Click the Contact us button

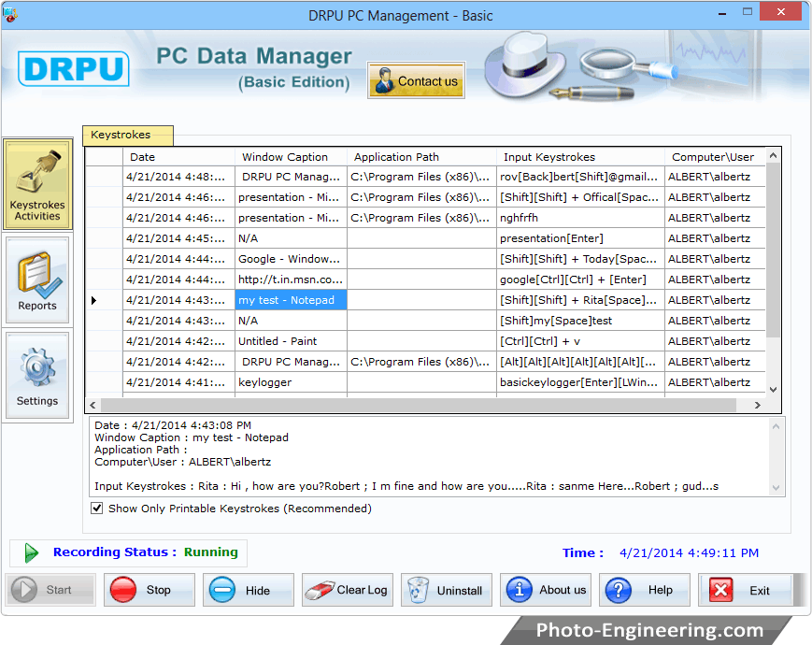pyautogui.click(x=417, y=80)
